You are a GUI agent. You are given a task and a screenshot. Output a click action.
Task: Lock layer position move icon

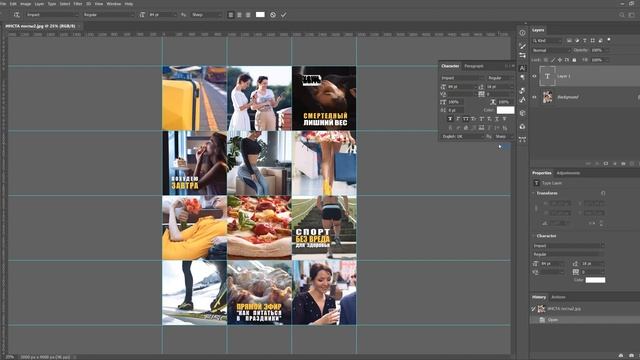(560, 60)
